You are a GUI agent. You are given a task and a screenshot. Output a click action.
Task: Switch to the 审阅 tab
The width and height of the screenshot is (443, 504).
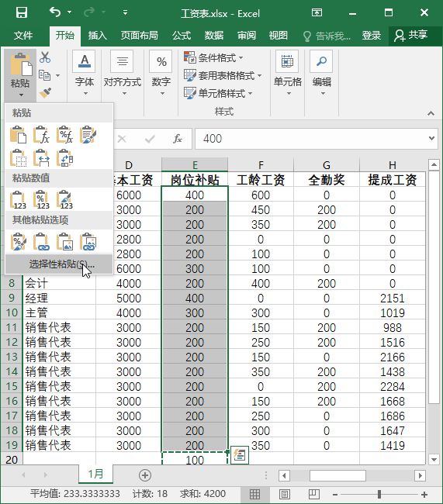click(x=247, y=35)
